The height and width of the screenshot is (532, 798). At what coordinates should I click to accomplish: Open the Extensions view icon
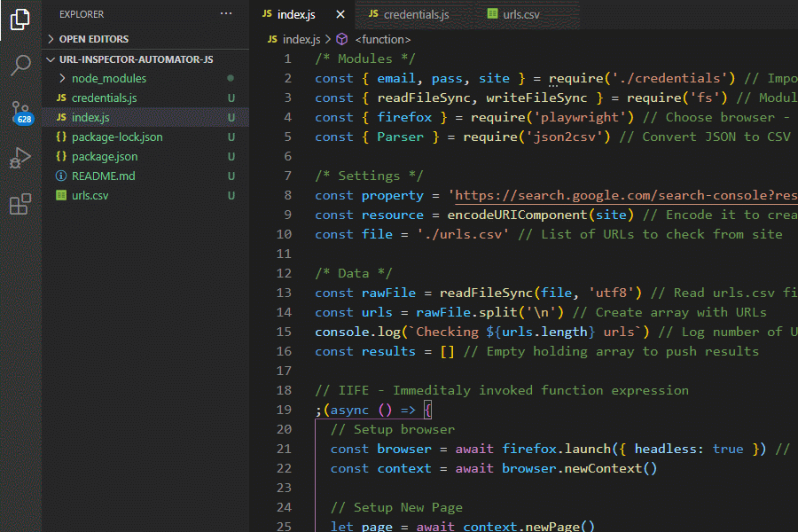point(20,205)
